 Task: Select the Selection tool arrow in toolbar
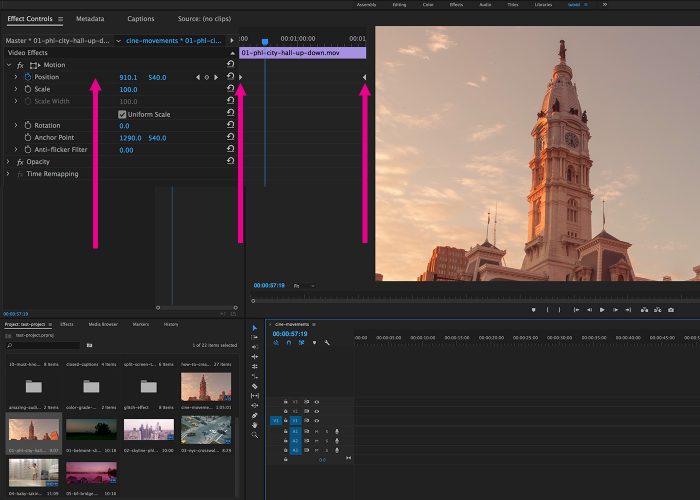[254, 328]
